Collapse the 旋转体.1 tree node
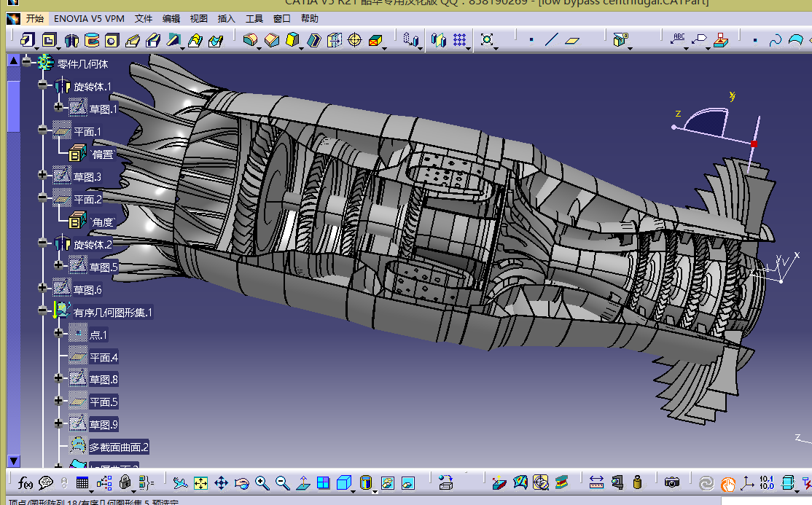The width and height of the screenshot is (812, 505). pos(43,85)
